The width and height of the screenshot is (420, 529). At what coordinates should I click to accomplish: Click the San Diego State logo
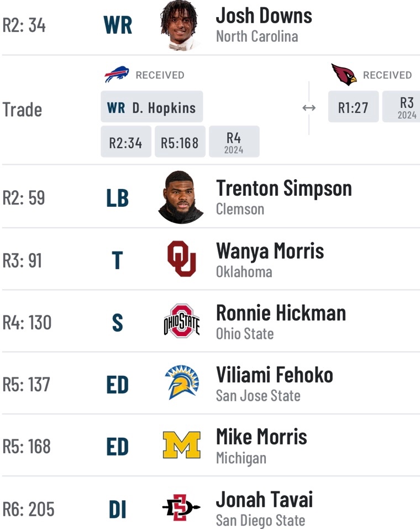181,507
